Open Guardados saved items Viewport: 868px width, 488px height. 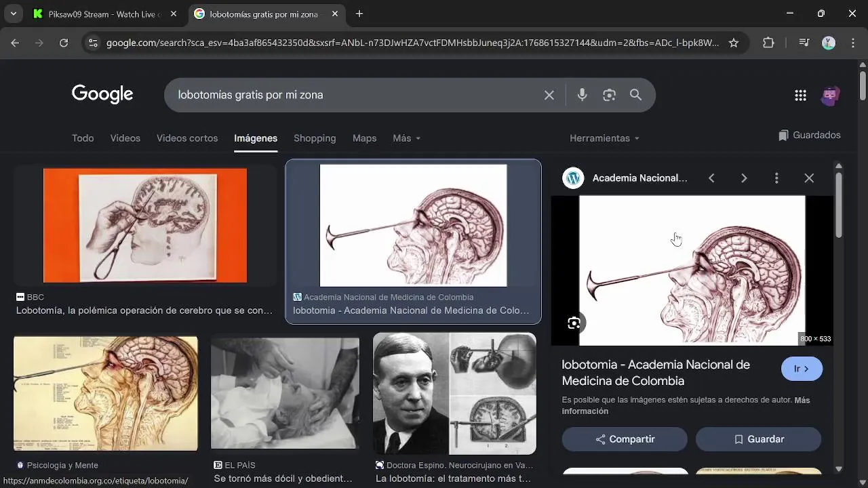(810, 135)
